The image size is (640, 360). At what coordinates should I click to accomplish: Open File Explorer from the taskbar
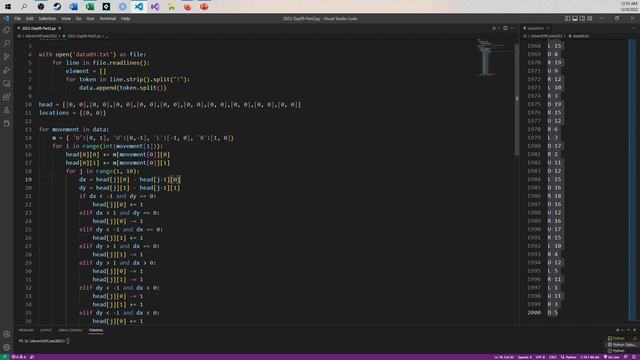171,7
